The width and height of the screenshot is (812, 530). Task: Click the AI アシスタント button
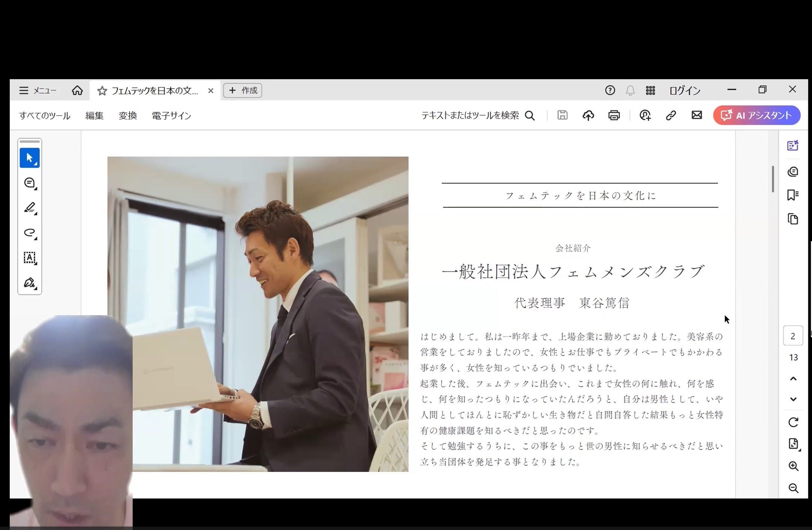[757, 115]
